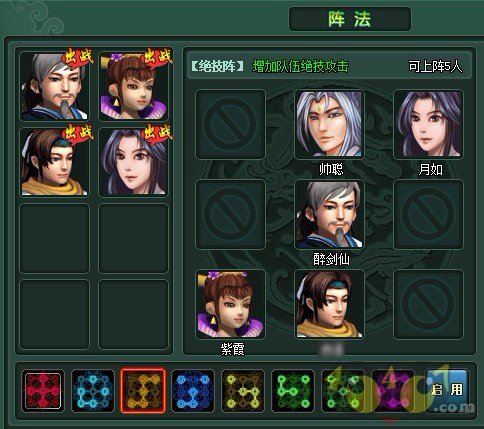Select 醉剑仙 portrait in center slot

(x=329, y=214)
